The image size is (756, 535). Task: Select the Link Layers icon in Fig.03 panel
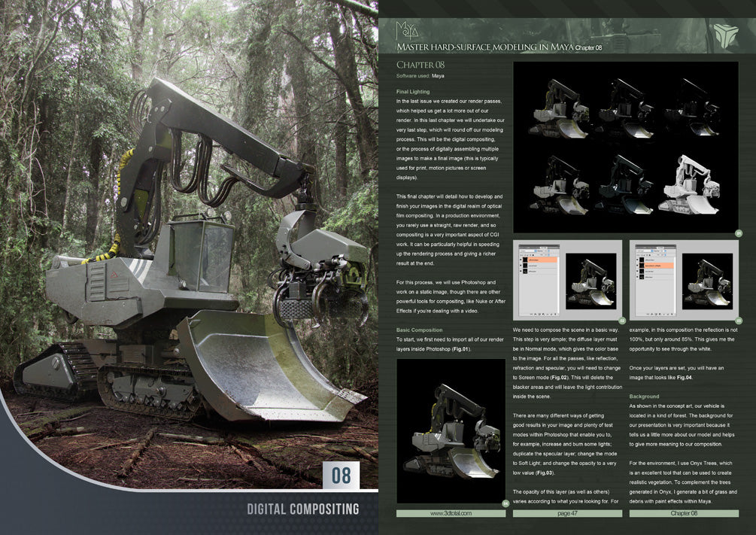[648, 314]
